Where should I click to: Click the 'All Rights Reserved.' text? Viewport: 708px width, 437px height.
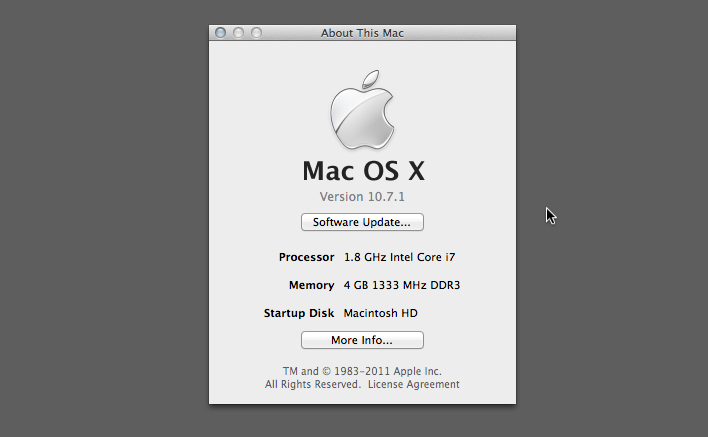coord(313,384)
